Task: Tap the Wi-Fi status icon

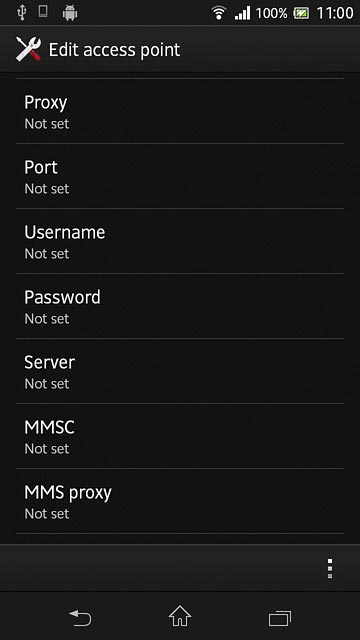Action: tap(219, 13)
